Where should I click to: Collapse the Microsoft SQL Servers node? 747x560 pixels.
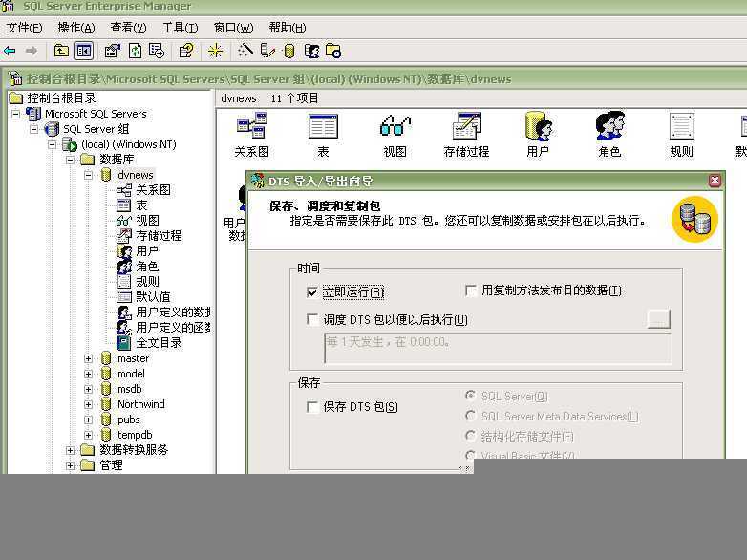point(15,114)
